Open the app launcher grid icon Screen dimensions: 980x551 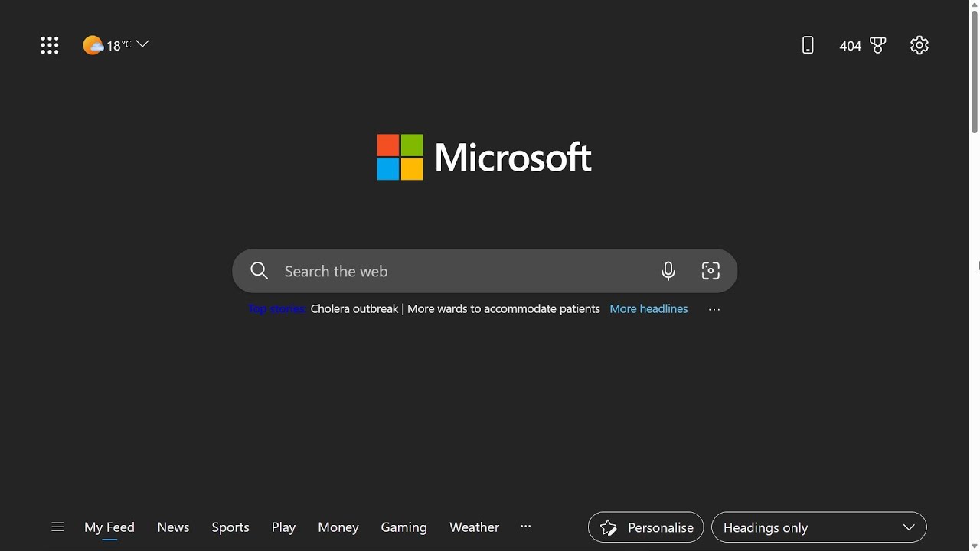click(x=50, y=45)
